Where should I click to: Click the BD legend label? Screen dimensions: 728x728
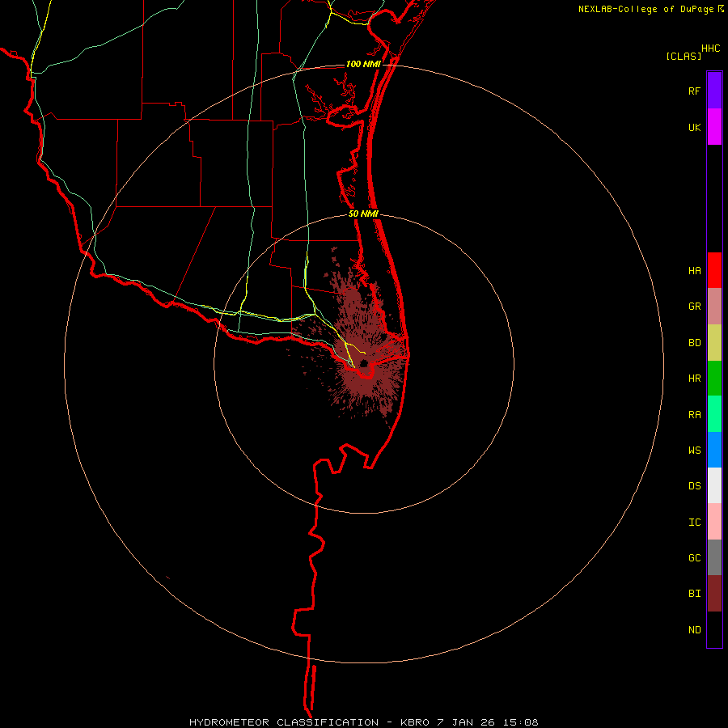point(694,343)
